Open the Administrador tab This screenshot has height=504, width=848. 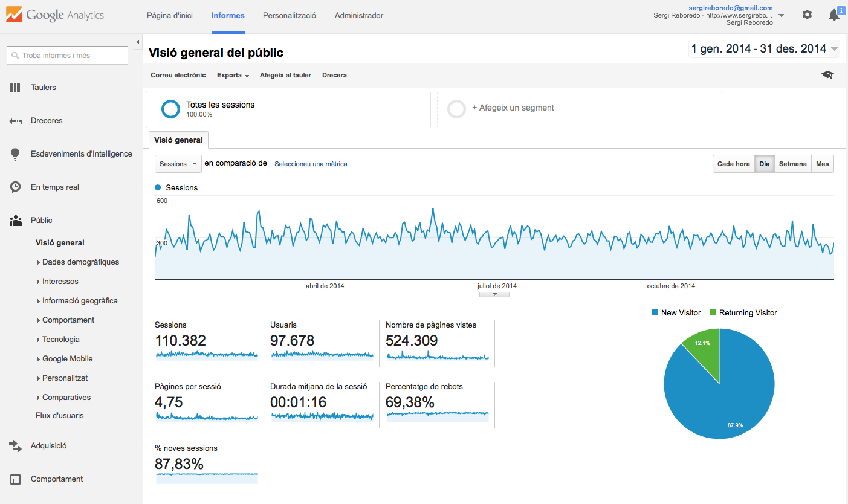(x=359, y=16)
